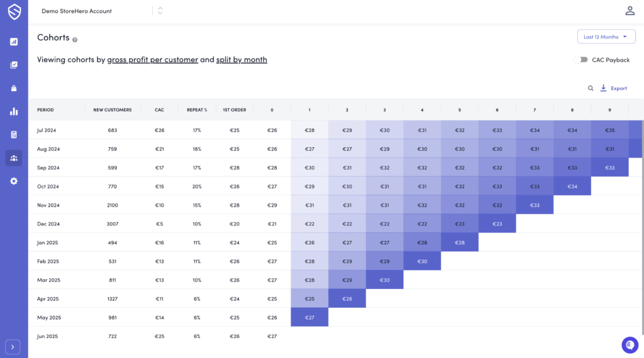The image size is (644, 358).
Task: Open the user profile icon
Action: pos(630,11)
